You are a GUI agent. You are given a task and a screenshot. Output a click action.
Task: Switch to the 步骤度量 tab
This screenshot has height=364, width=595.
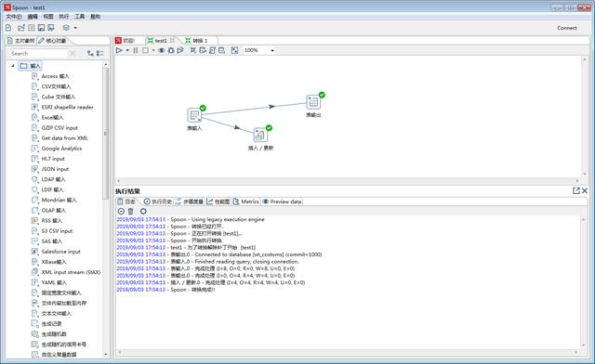pyautogui.click(x=190, y=201)
